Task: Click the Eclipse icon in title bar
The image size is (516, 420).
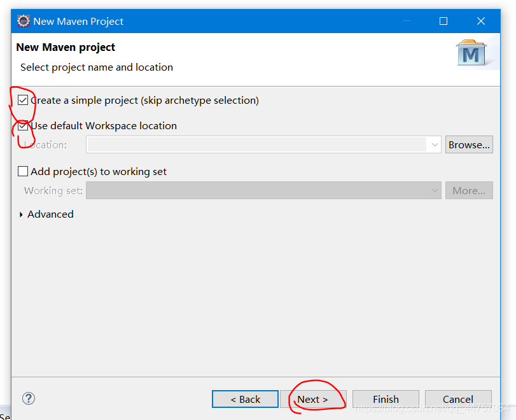Action: (24, 21)
